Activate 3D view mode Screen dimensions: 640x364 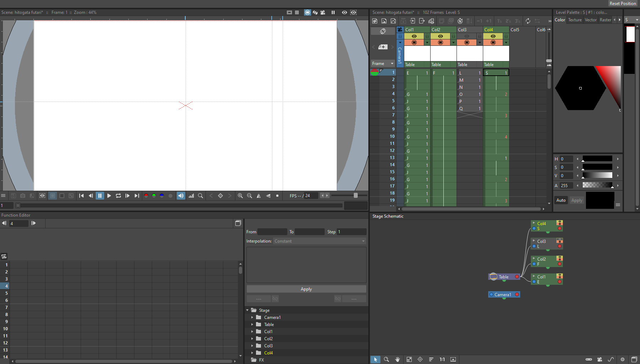tap(315, 12)
